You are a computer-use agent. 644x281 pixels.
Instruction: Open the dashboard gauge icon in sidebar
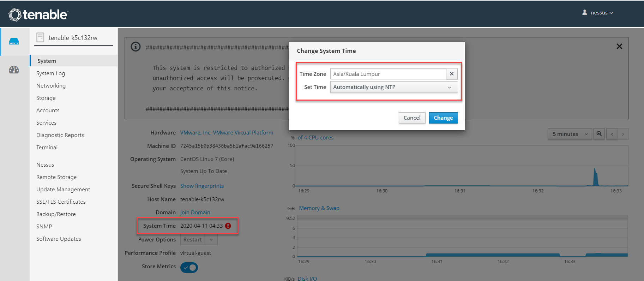point(14,70)
